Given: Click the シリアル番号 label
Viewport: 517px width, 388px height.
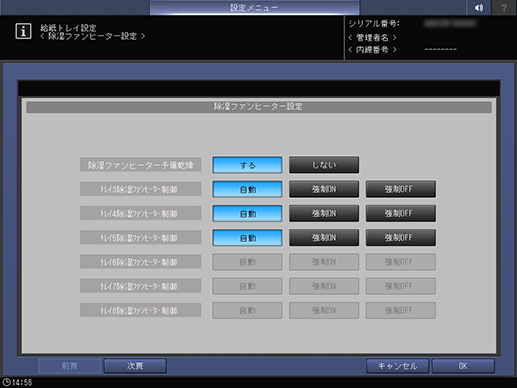Looking at the screenshot, I should pyautogui.click(x=374, y=24).
